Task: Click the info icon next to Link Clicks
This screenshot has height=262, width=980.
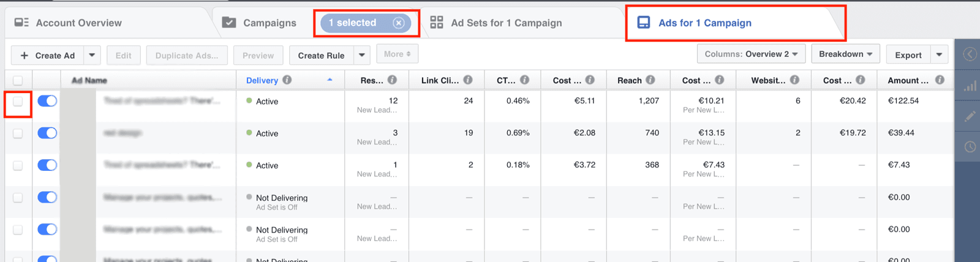Action: tap(468, 80)
